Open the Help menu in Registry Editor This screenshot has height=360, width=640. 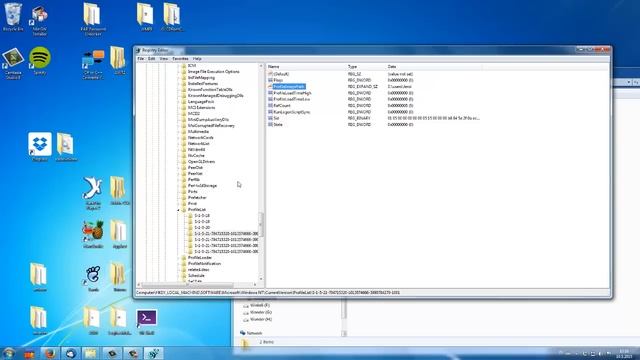[x=197, y=59]
